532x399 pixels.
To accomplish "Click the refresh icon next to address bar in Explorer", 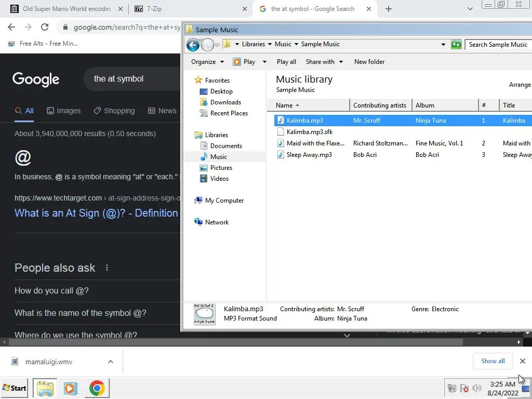I will pyautogui.click(x=456, y=45).
